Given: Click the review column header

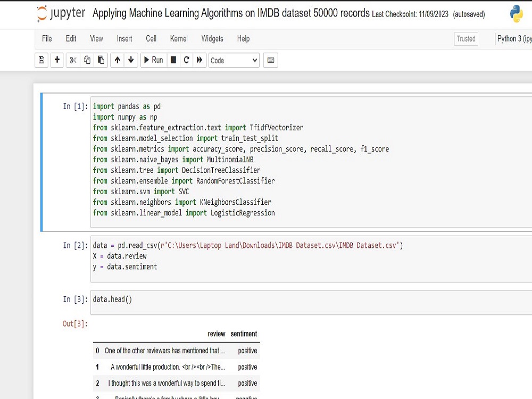Looking at the screenshot, I should tap(217, 334).
